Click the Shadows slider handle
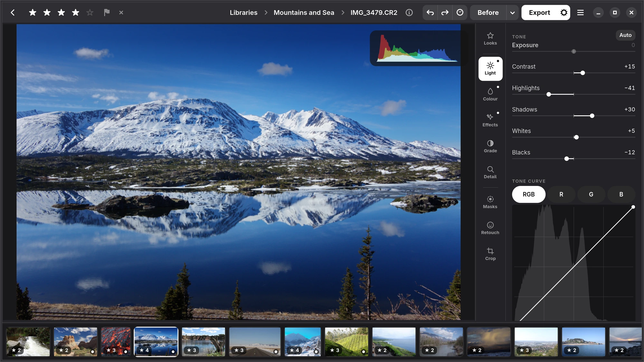Image resolution: width=644 pixels, height=362 pixels. pyautogui.click(x=592, y=116)
